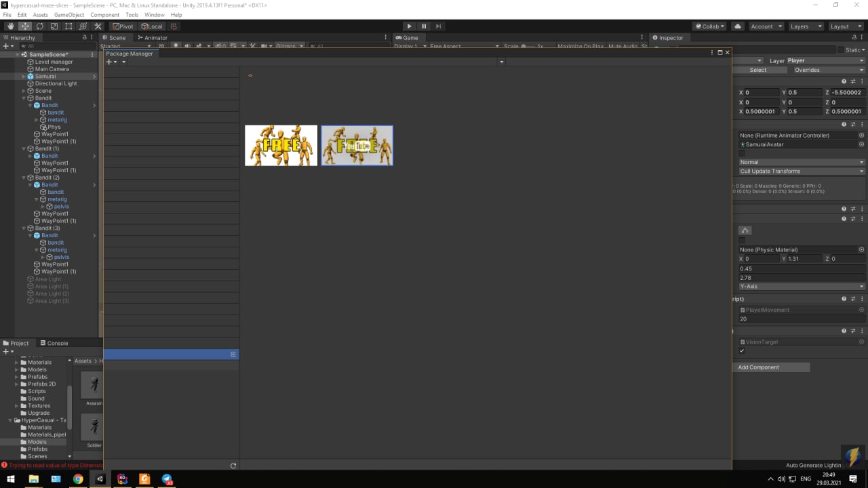This screenshot has height=488, width=868.
Task: Open the Account dropdown
Action: coord(766,26)
